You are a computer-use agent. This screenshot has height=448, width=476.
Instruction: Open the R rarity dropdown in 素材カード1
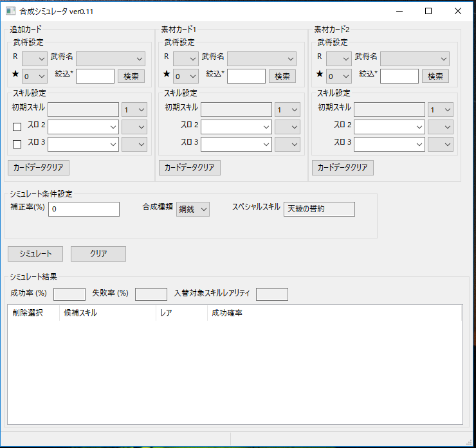click(x=186, y=58)
